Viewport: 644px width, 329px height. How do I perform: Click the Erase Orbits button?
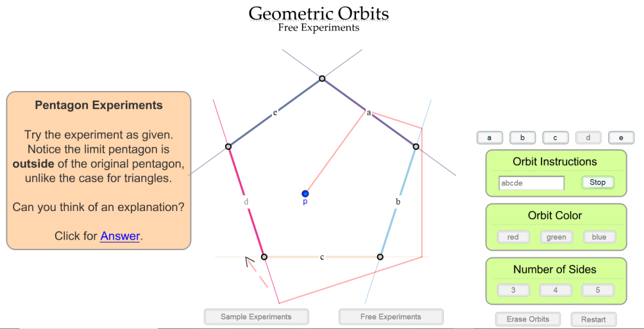[528, 319]
